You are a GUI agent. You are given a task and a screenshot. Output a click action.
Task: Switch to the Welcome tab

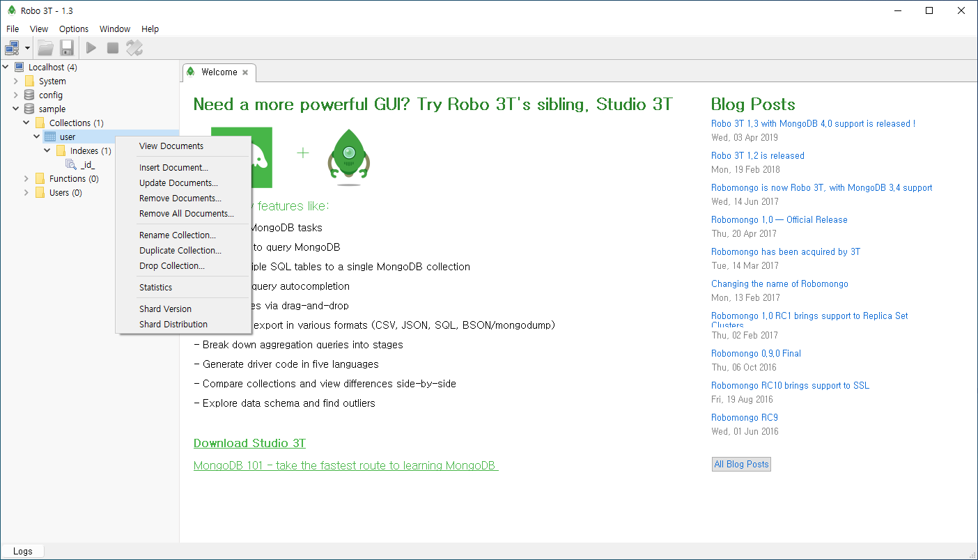tap(219, 72)
